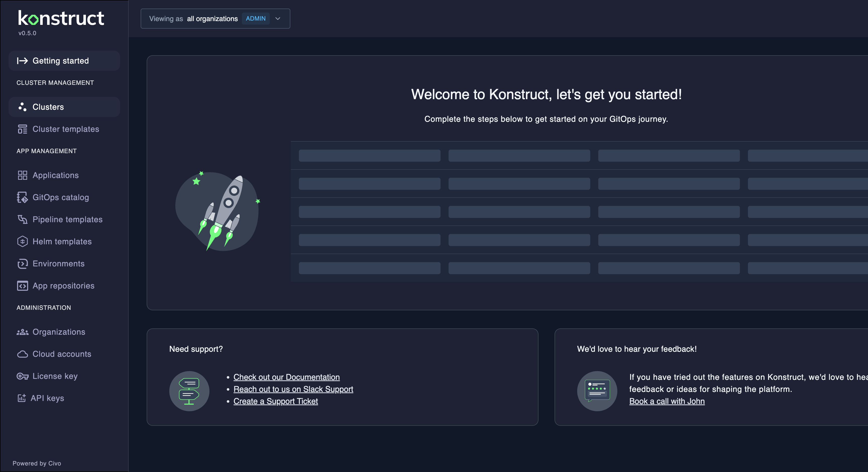This screenshot has width=868, height=472.
Task: Open the Viewing as all organizations selector
Action: click(215, 19)
